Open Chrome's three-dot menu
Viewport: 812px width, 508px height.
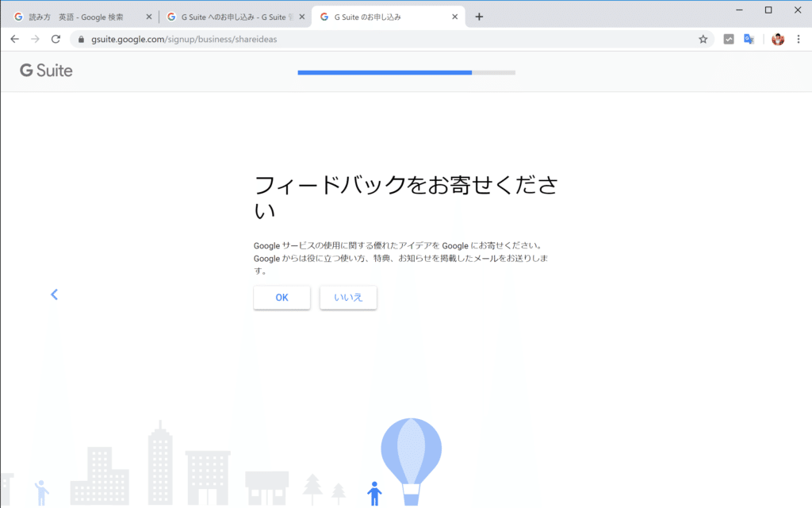798,38
